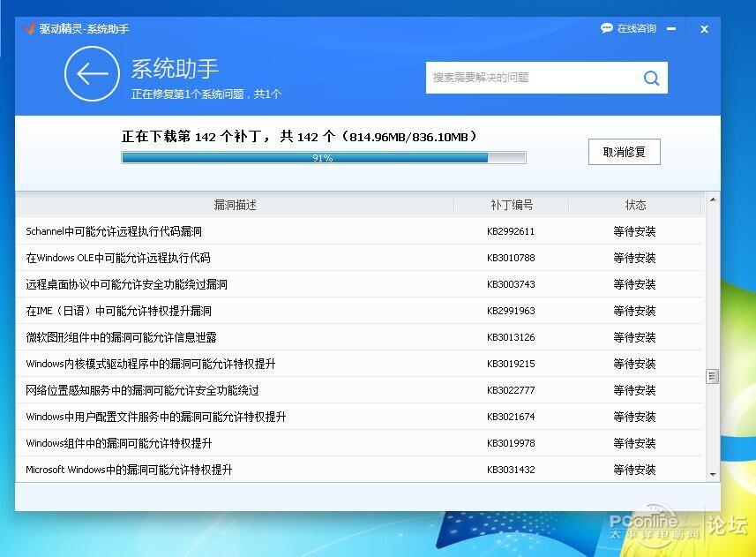Image resolution: width=756 pixels, height=557 pixels.
Task: Click the 状态 column header
Action: click(635, 205)
